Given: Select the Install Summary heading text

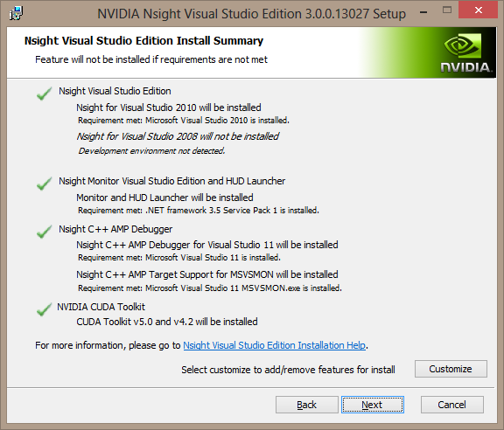Looking at the screenshot, I should coord(143,41).
